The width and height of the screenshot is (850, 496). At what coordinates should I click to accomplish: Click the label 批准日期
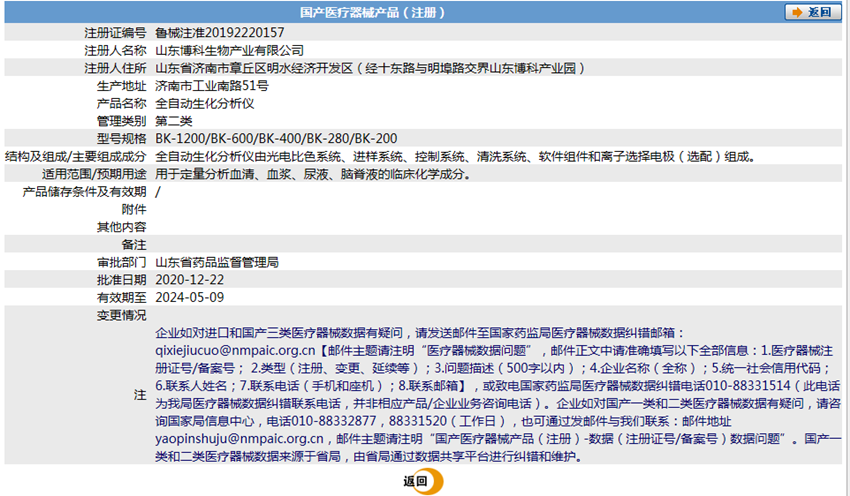pos(121,280)
